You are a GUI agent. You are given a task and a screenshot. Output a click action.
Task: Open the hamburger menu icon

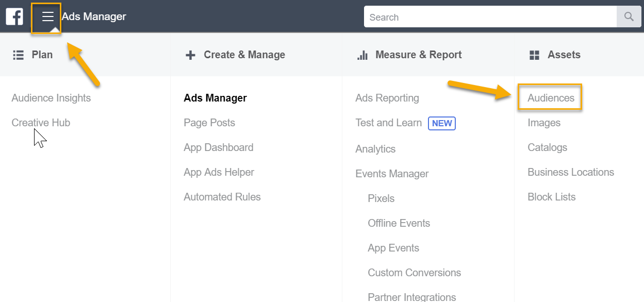[x=48, y=17]
